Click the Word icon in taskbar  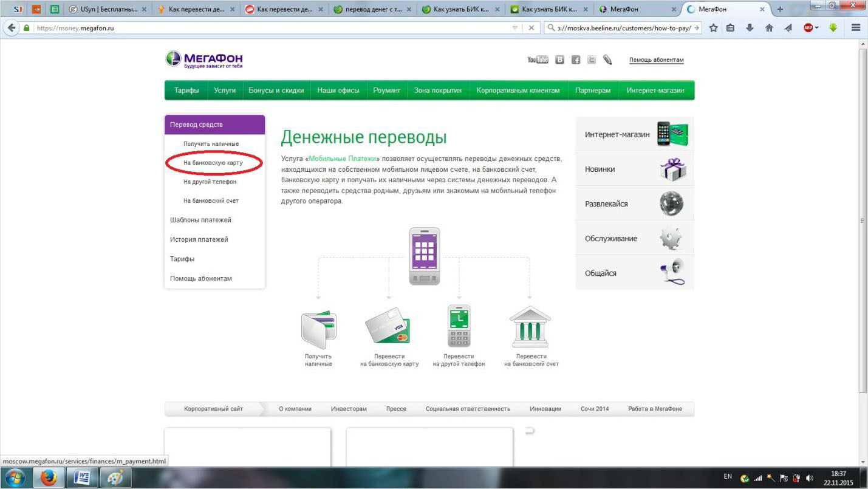(82, 478)
